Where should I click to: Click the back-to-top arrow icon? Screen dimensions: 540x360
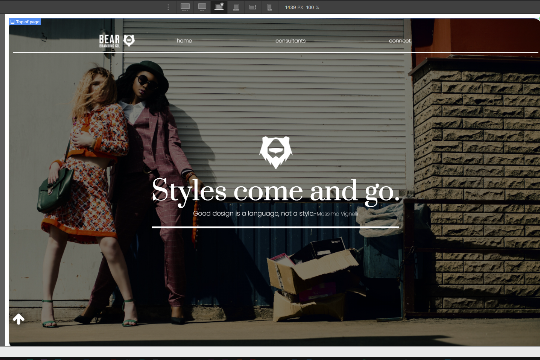coord(19,319)
